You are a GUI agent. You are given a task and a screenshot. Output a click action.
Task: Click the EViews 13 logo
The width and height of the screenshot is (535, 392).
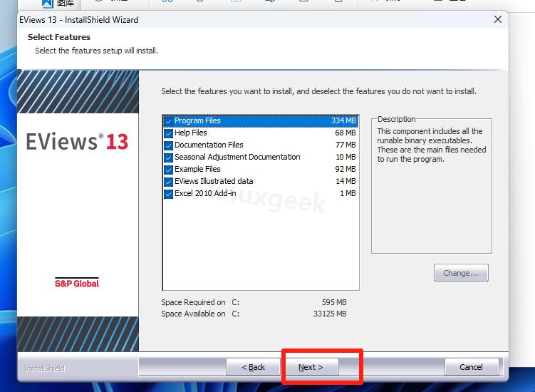[77, 141]
